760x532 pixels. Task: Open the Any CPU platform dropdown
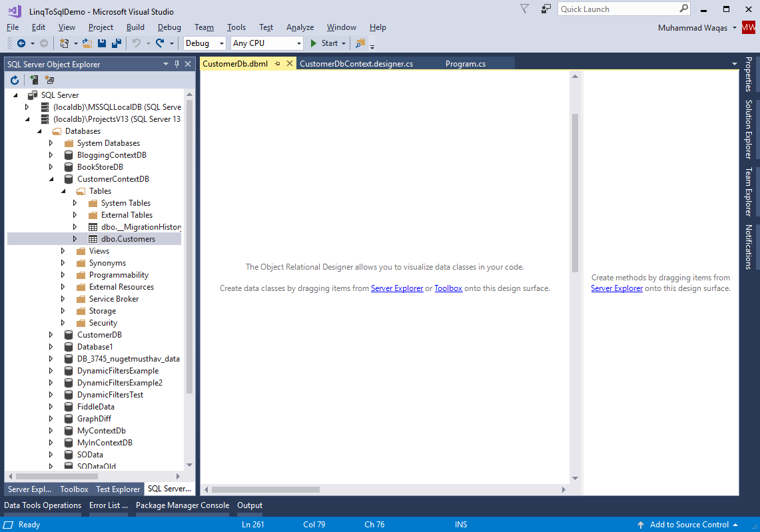point(298,43)
